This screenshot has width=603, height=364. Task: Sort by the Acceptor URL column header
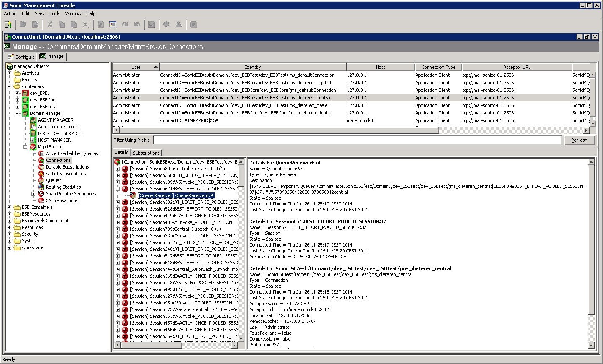click(517, 67)
